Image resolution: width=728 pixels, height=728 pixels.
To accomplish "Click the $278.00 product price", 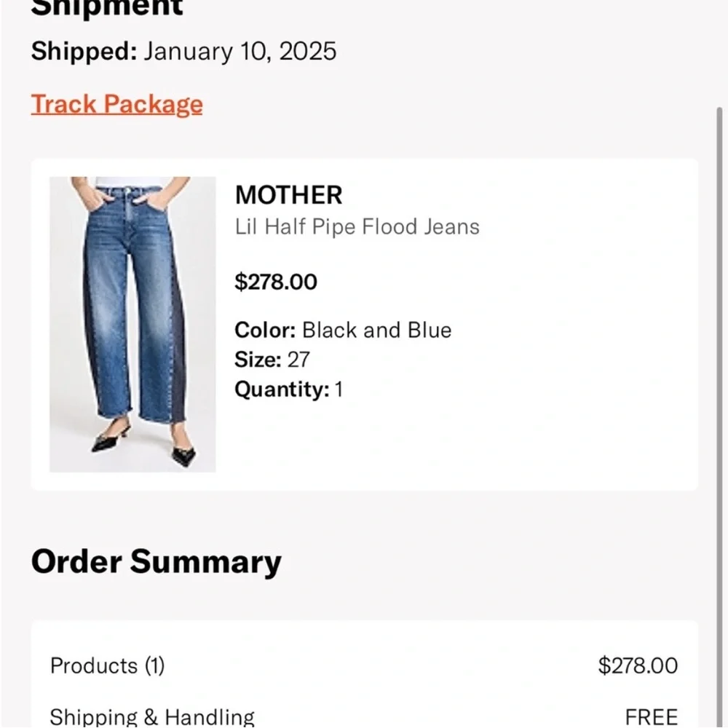I will coord(275,282).
